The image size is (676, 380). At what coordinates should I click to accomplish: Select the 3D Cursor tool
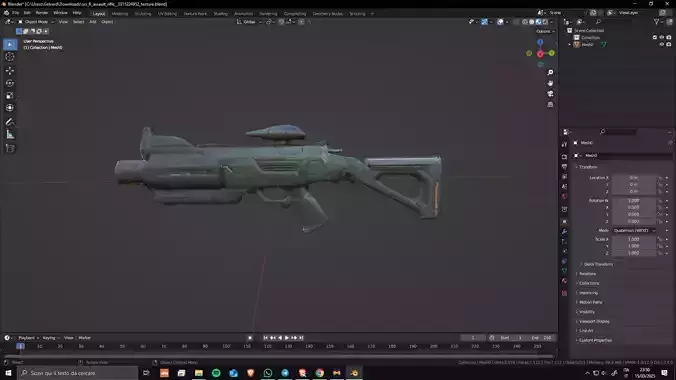coord(10,57)
